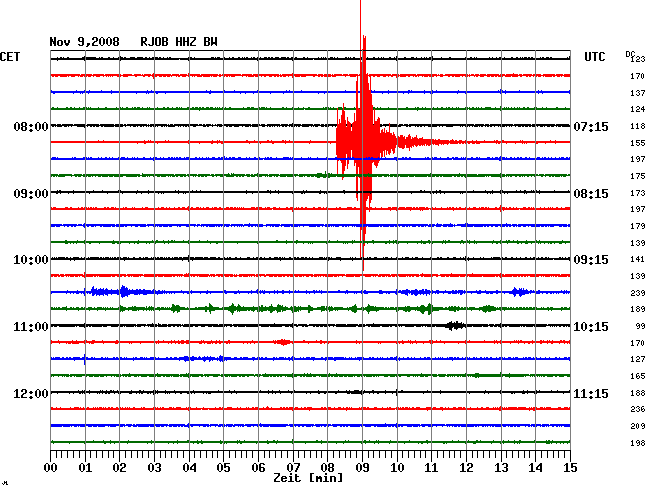Click the DC value 141
Viewport: 650px width, 494px height.
(638, 259)
